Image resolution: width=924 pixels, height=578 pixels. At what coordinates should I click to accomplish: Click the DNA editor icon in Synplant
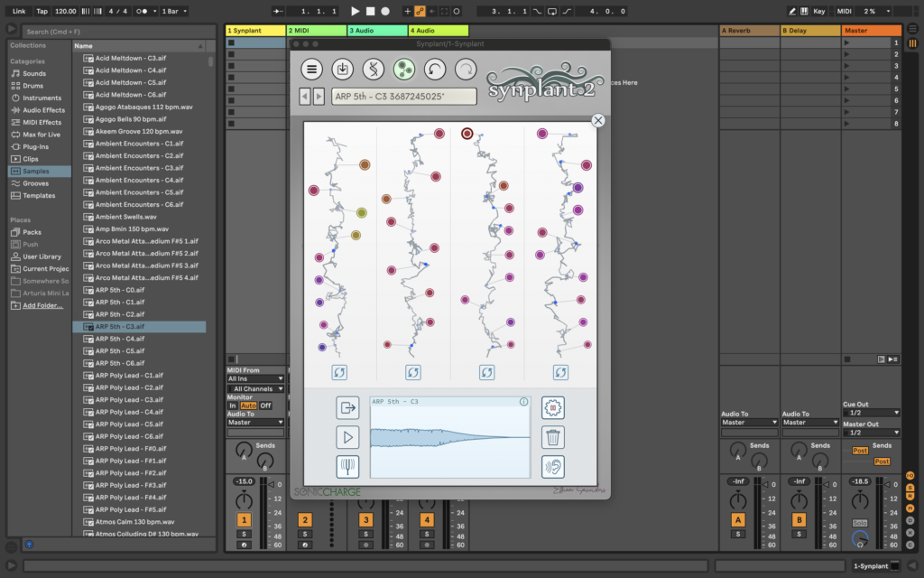click(375, 69)
